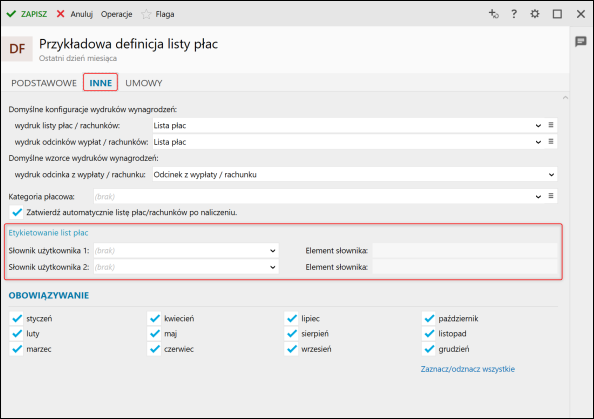Click list icon next to Kategoria płacowa
This screenshot has width=594, height=419.
551,196
